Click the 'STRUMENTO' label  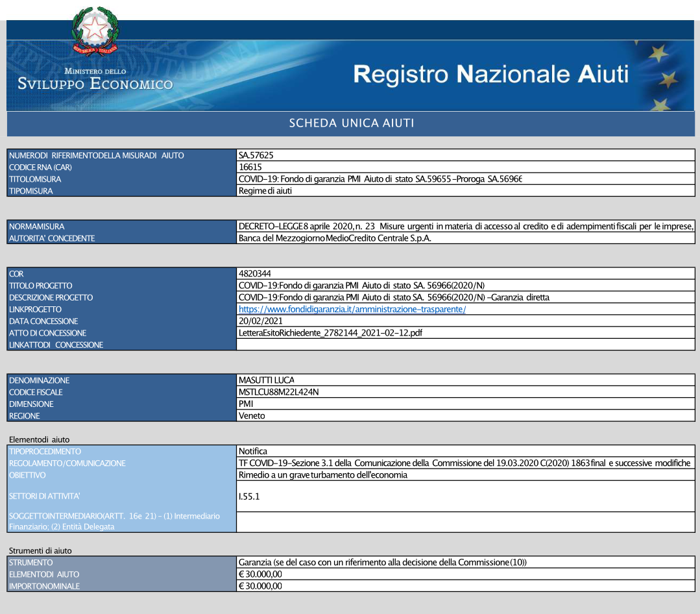pos(30,562)
